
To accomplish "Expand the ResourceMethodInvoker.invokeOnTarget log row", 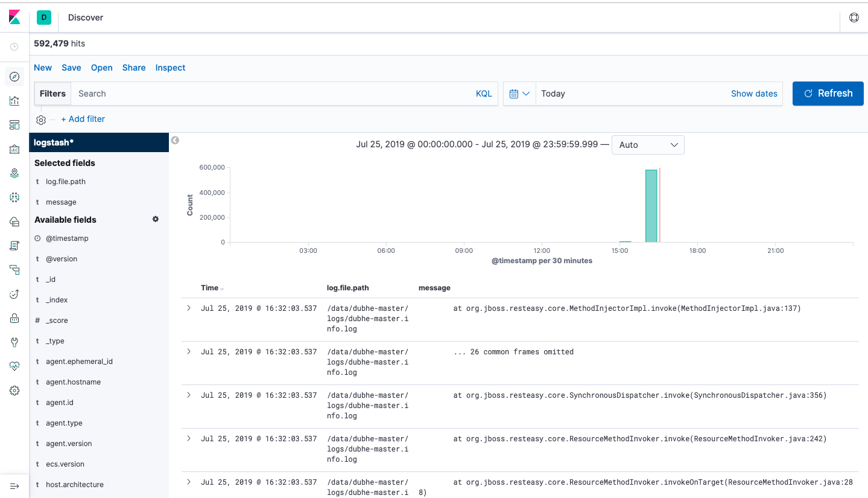I will click(x=188, y=482).
